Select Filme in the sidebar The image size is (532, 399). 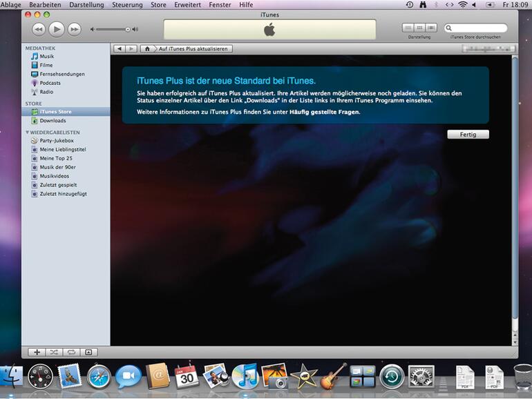pos(46,65)
